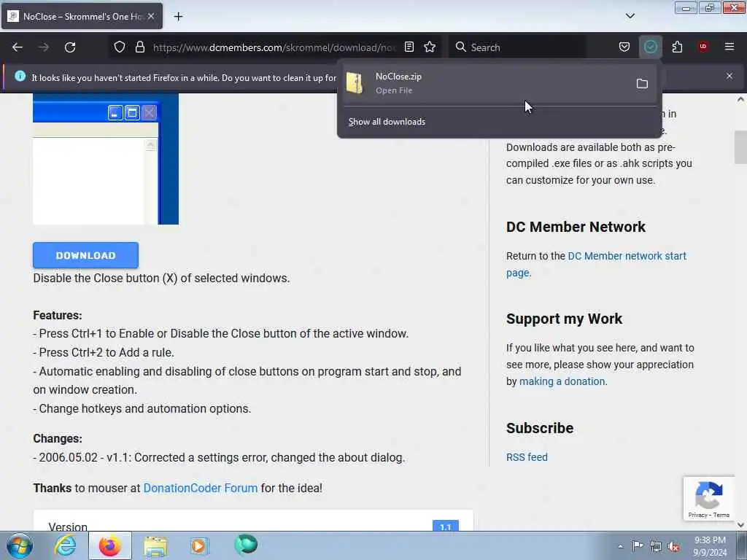Show NoClose.zip in its containing folder
Screen dimensions: 747x560
(x=642, y=84)
